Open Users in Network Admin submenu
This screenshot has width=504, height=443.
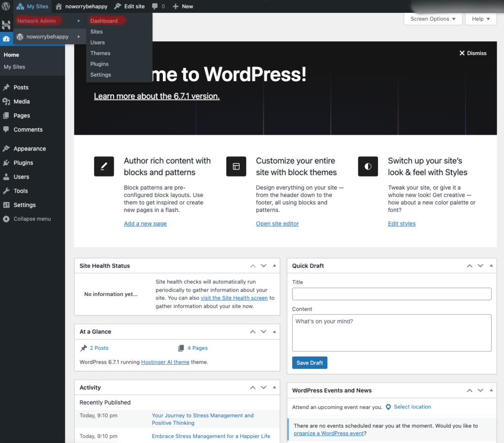pyautogui.click(x=97, y=42)
